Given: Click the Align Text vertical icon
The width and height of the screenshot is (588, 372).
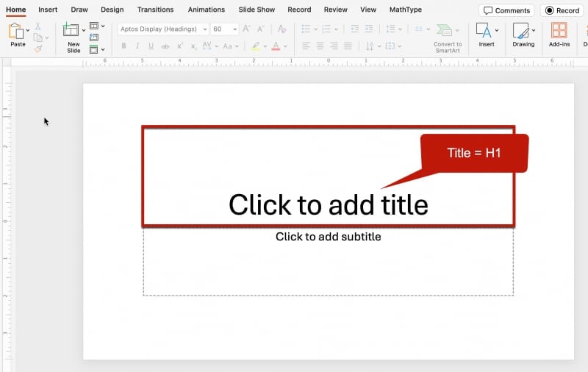Looking at the screenshot, I should pyautogui.click(x=390, y=46).
